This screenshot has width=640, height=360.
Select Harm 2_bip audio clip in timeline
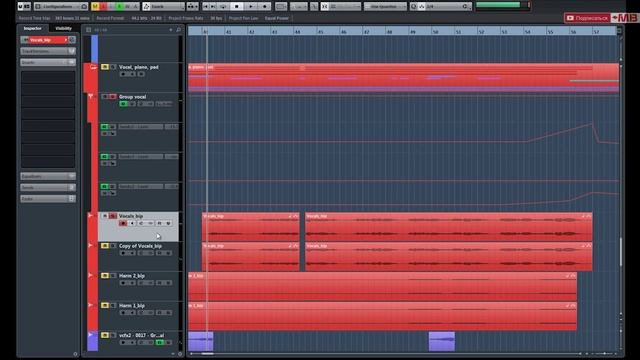(x=382, y=287)
